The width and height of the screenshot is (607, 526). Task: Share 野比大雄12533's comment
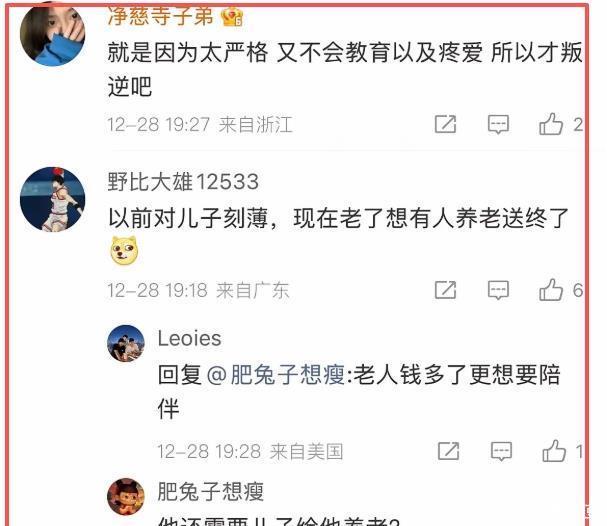(445, 290)
